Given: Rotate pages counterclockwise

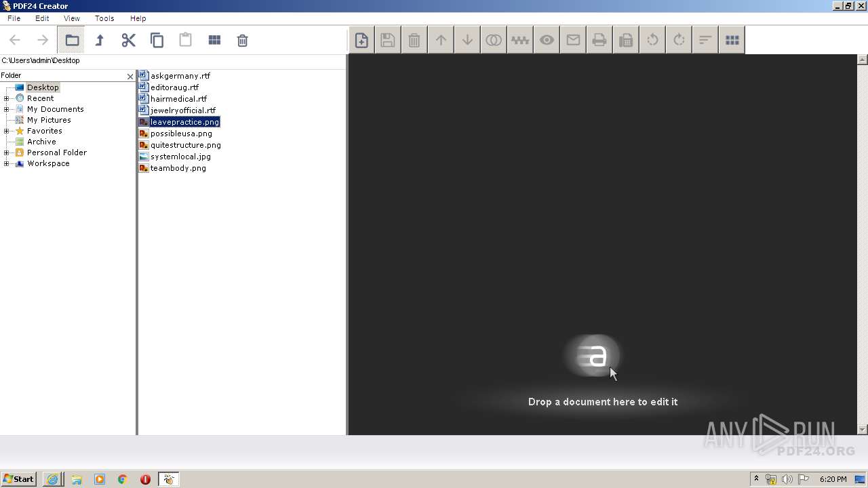Looking at the screenshot, I should [x=652, y=41].
